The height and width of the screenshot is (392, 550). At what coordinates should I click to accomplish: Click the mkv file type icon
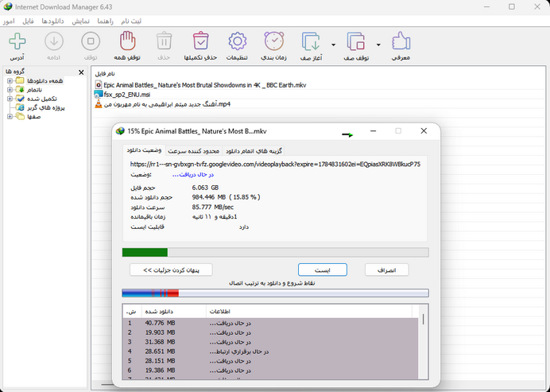pyautogui.click(x=99, y=85)
